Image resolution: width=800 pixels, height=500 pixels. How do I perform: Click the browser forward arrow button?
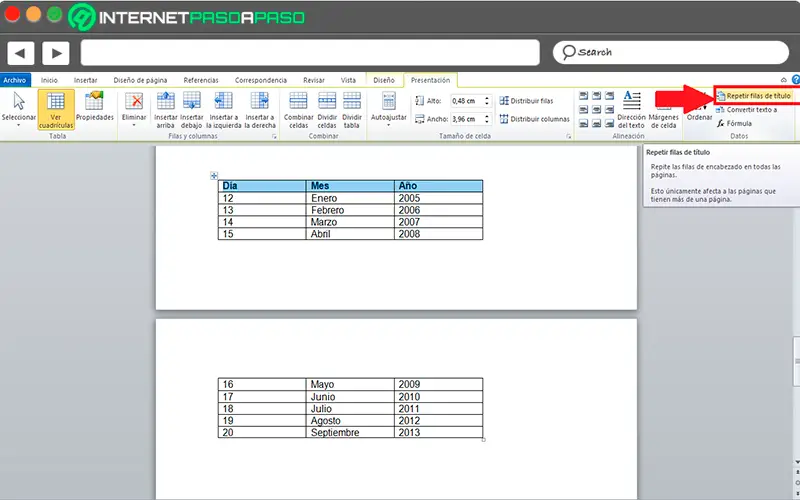coord(56,53)
